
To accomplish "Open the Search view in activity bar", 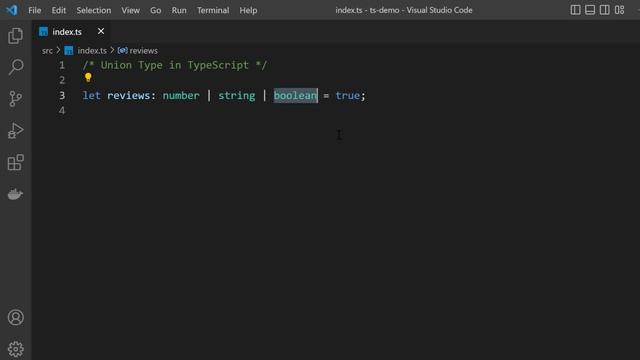I will coord(16,67).
